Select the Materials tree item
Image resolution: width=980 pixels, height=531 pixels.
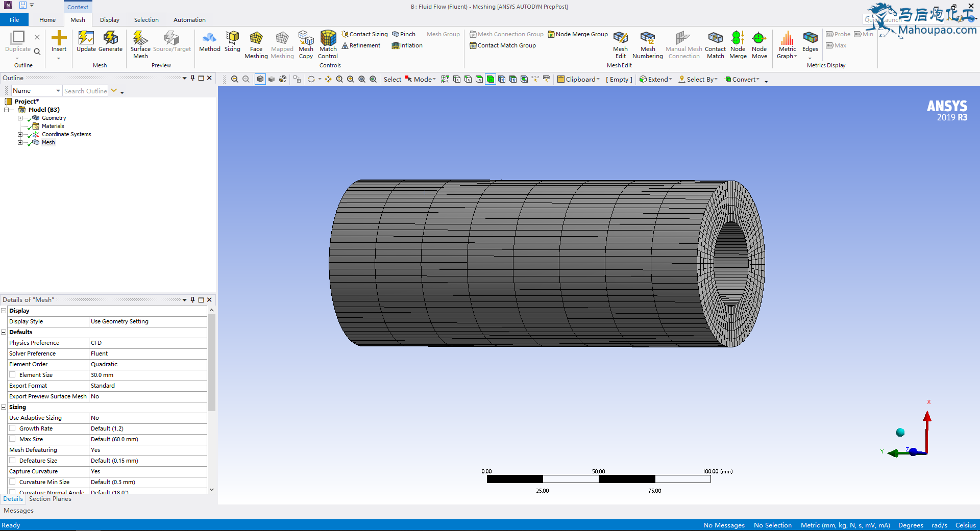53,126
